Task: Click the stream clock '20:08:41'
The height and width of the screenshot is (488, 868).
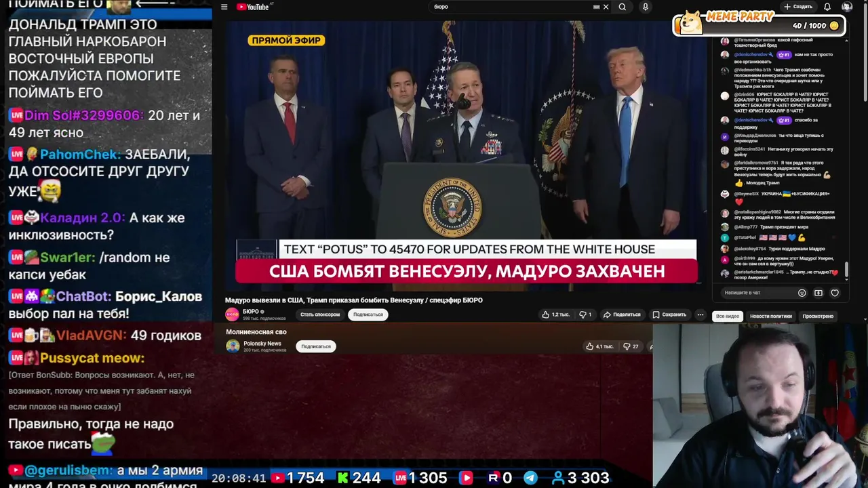Action: coord(239,478)
